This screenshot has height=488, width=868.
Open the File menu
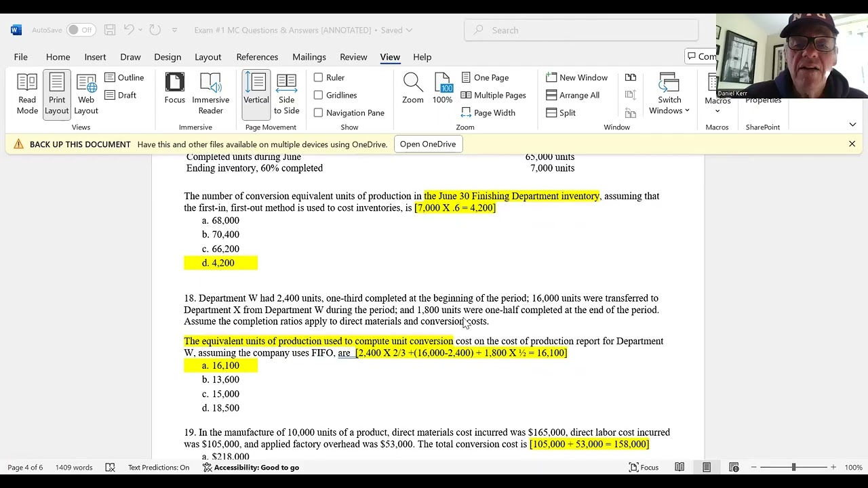[x=21, y=57]
